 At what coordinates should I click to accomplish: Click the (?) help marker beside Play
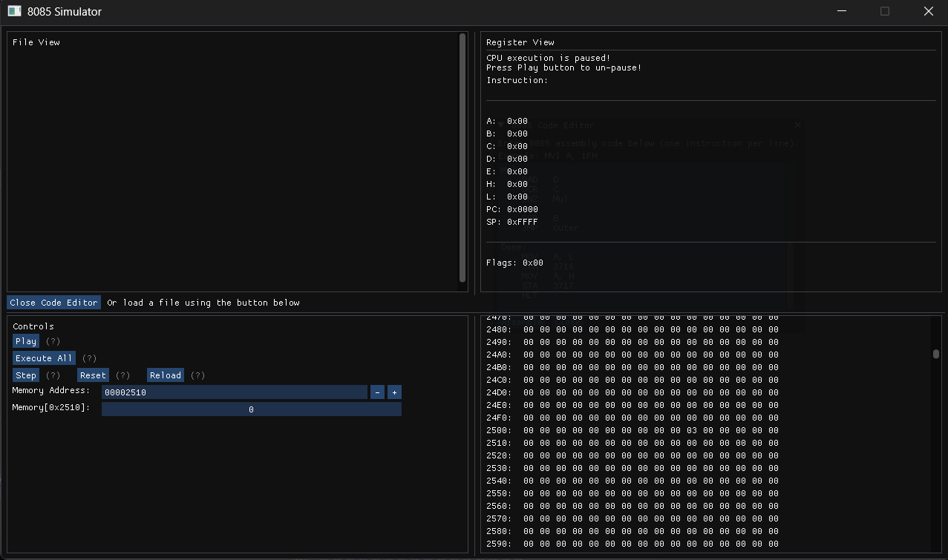pos(53,341)
